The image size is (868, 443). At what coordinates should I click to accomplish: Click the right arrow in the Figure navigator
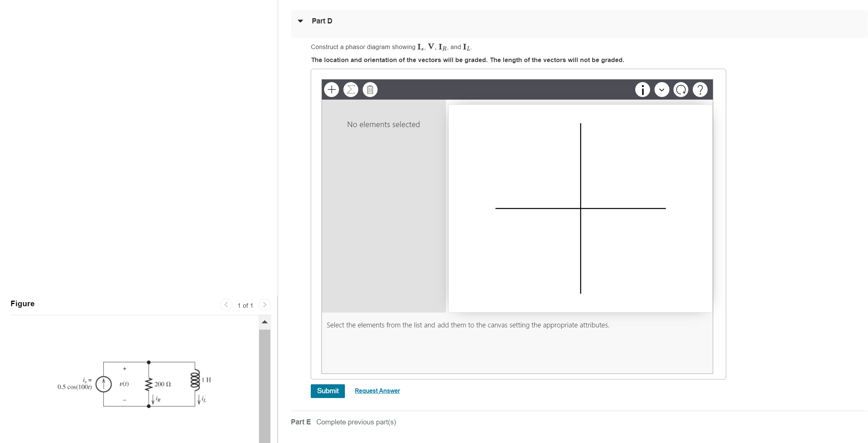click(x=265, y=305)
